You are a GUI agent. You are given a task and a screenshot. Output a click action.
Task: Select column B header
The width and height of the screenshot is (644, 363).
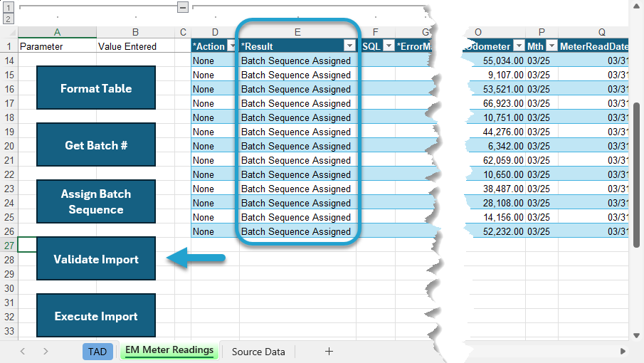coord(135,32)
